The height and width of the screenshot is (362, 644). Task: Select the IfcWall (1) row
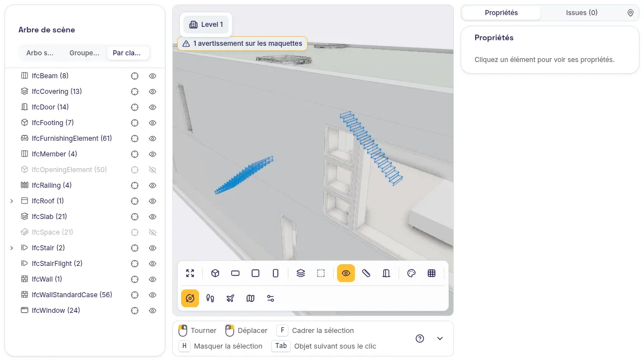coord(85,279)
